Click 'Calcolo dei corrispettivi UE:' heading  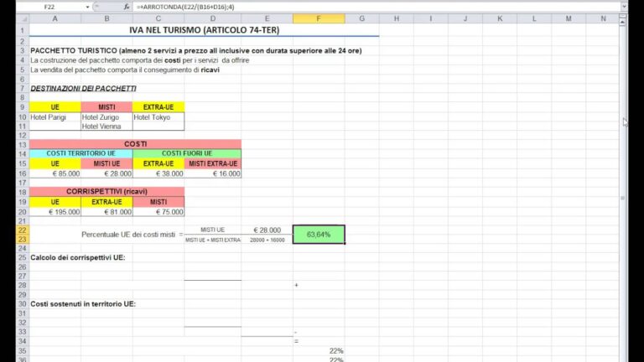tap(78, 258)
